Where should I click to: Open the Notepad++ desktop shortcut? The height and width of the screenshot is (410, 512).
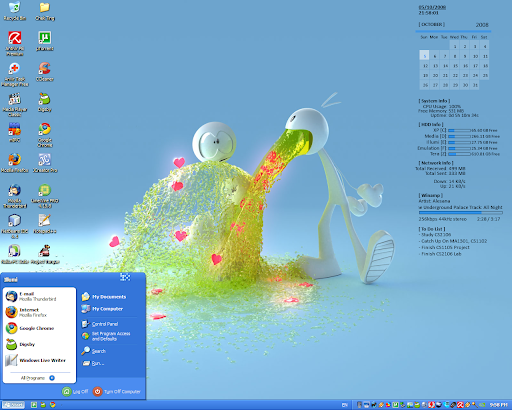tap(45, 224)
